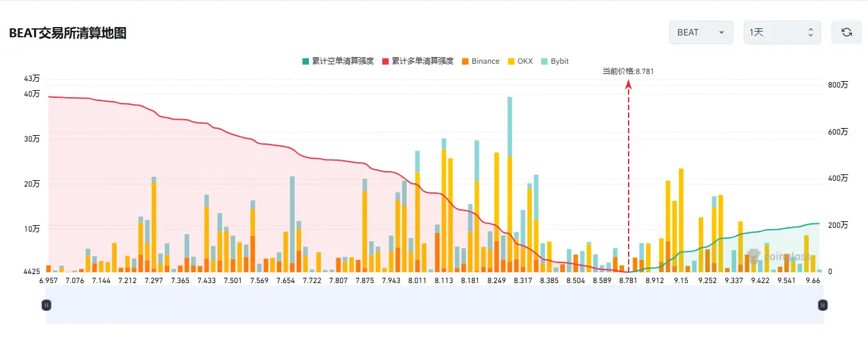Click the right axis label 200万
Screen dimensions: 868x350
click(838, 225)
